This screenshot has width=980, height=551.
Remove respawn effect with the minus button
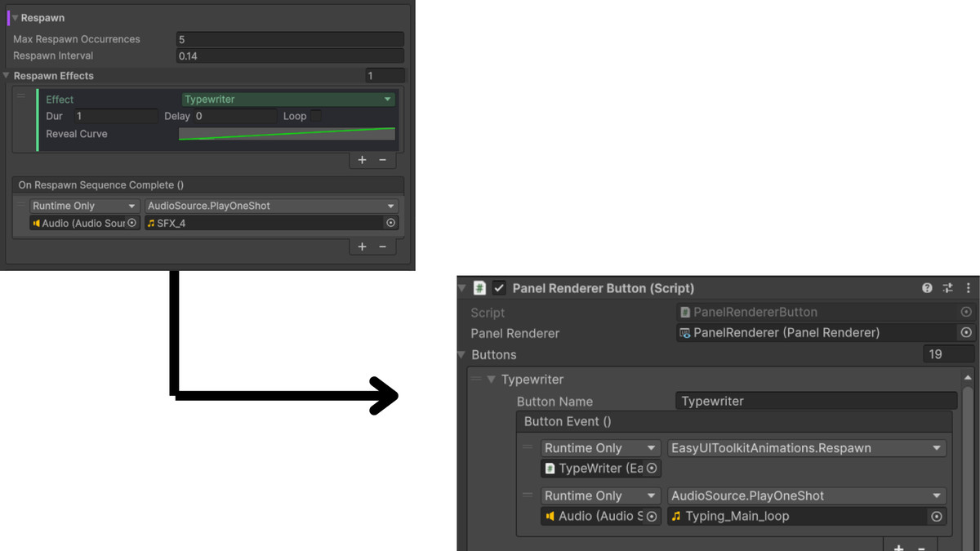[x=382, y=160]
